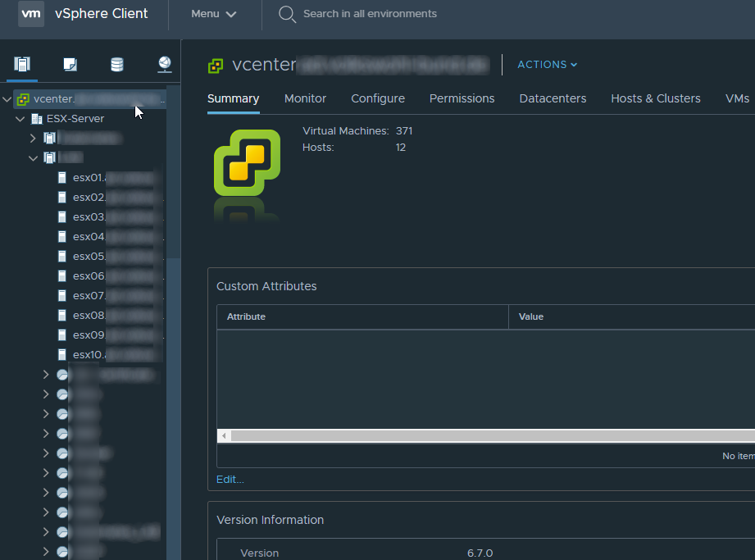Collapse the cluster containing esx hosts

(x=33, y=158)
